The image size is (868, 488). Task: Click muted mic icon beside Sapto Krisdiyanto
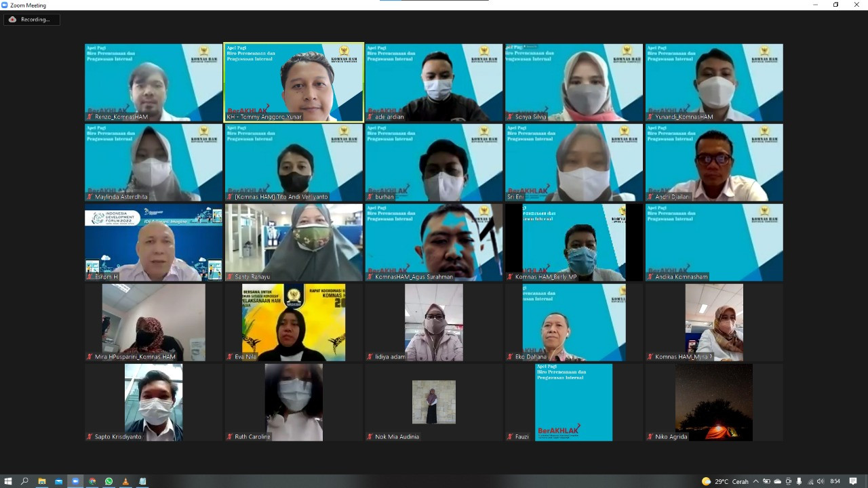point(90,436)
